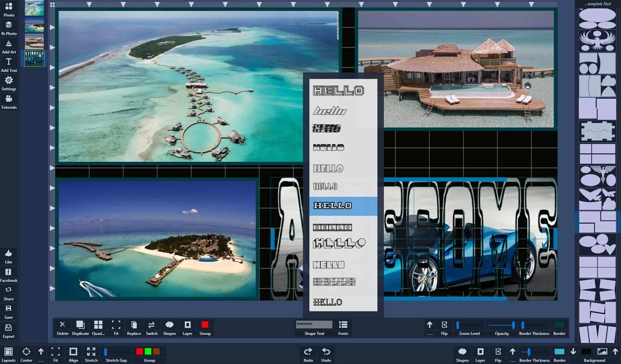Adjust Border Thickness slider beside cyan Border swatch
This screenshot has width=621, height=364.
pos(534,352)
